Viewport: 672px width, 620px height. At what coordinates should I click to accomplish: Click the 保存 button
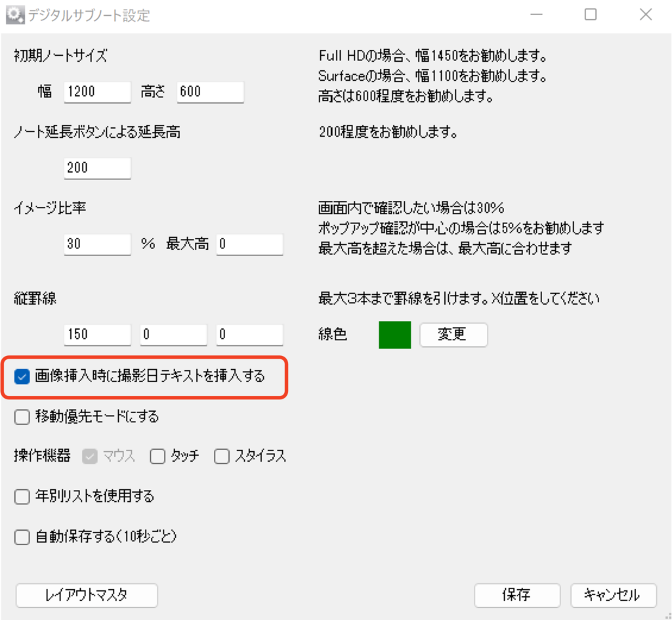click(x=516, y=596)
